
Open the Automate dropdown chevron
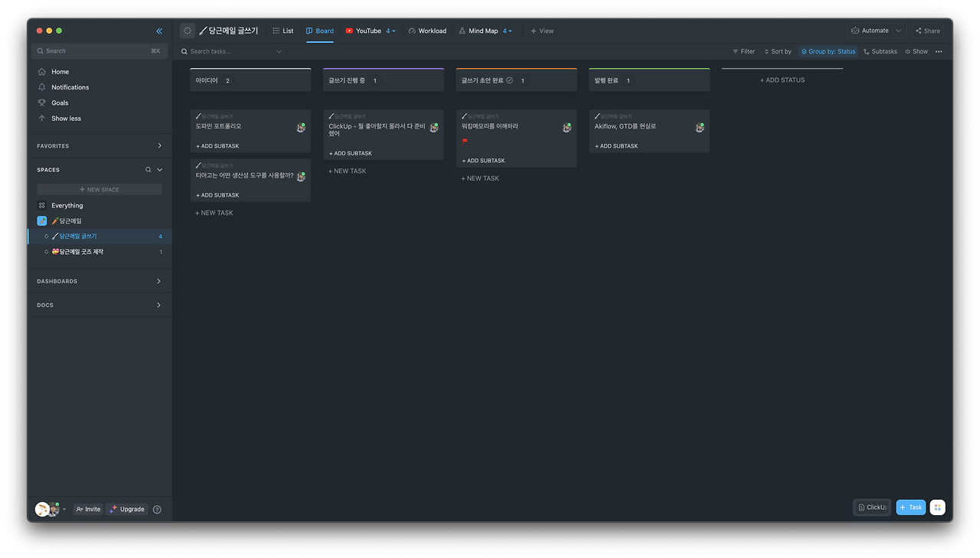click(x=899, y=31)
